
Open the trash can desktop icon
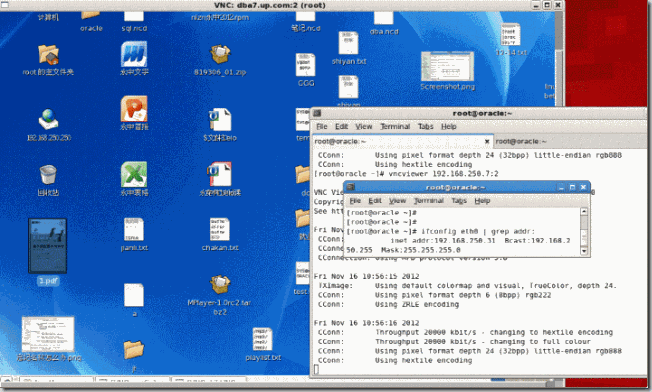tap(48, 175)
